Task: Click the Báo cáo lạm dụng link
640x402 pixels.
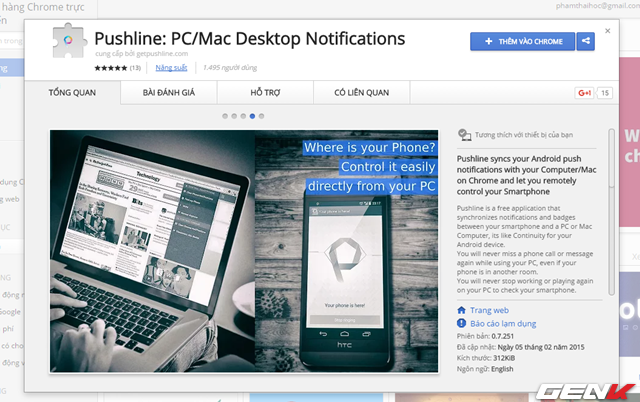Action: pyautogui.click(x=503, y=324)
